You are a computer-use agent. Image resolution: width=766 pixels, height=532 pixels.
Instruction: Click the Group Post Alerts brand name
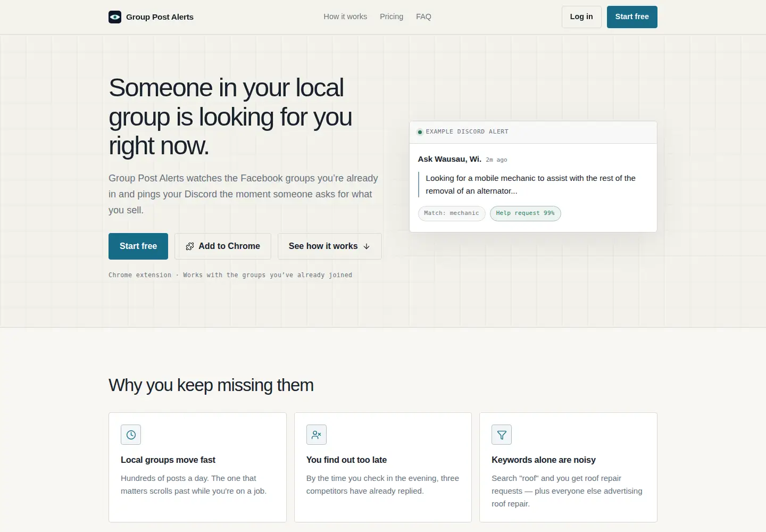(x=160, y=17)
